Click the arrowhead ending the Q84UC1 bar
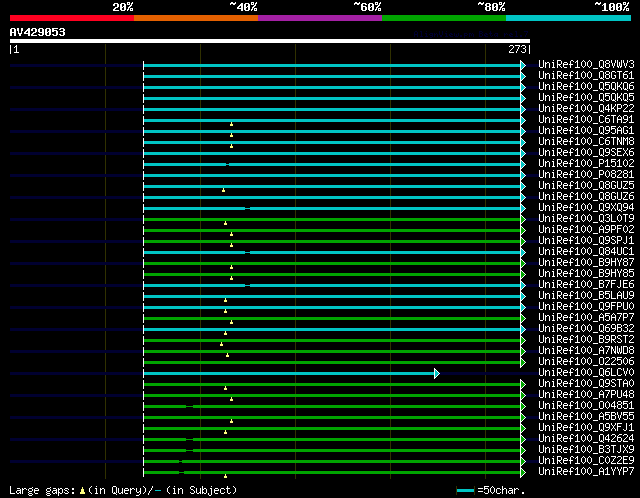Screen dimensions: 640x498 point(522,252)
